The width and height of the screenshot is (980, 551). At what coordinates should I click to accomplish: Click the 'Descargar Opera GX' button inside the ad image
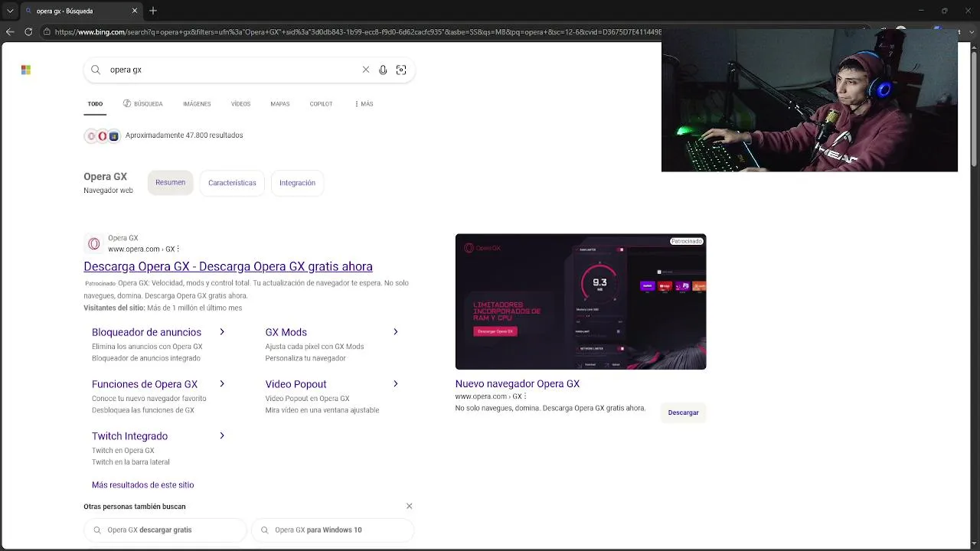495,331
